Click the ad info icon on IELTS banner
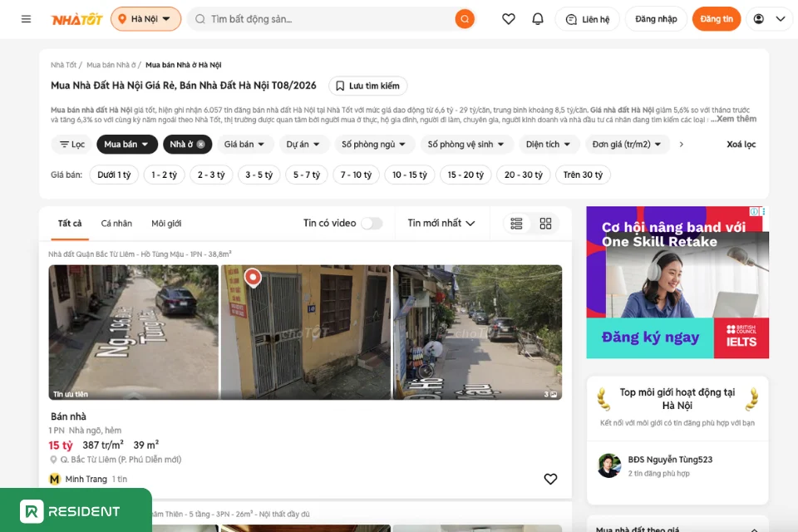This screenshot has width=798, height=532. click(x=754, y=211)
